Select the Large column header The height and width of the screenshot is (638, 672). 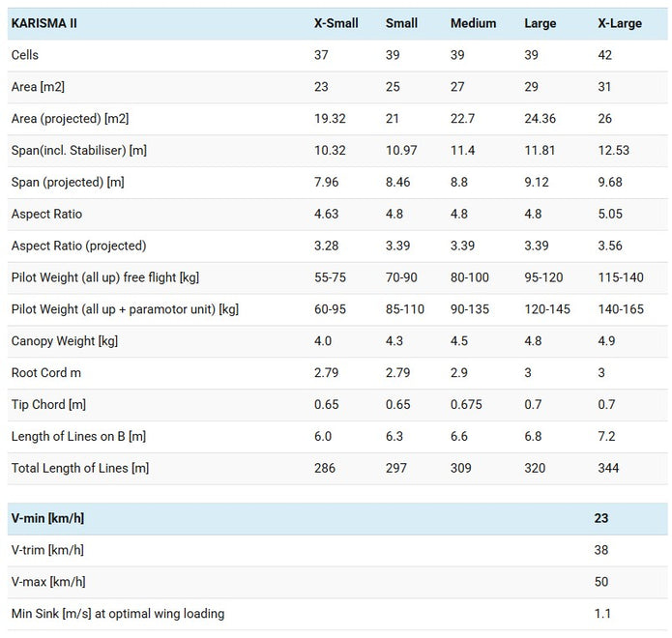(540, 23)
